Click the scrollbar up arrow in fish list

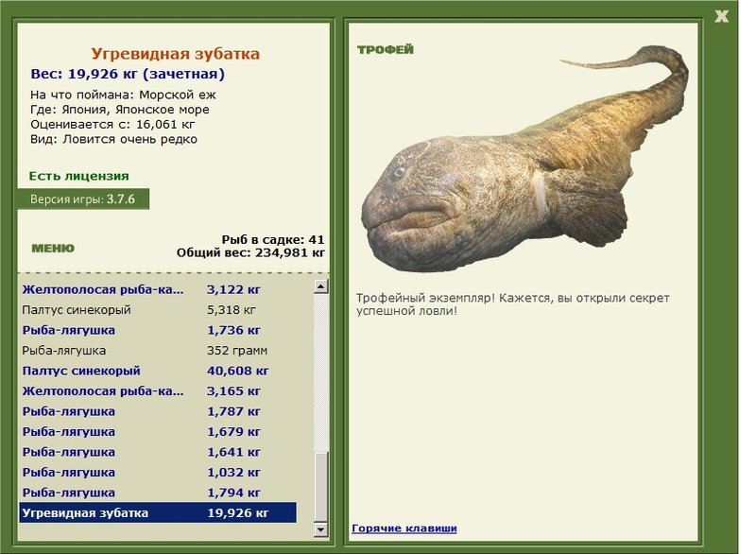click(320, 286)
